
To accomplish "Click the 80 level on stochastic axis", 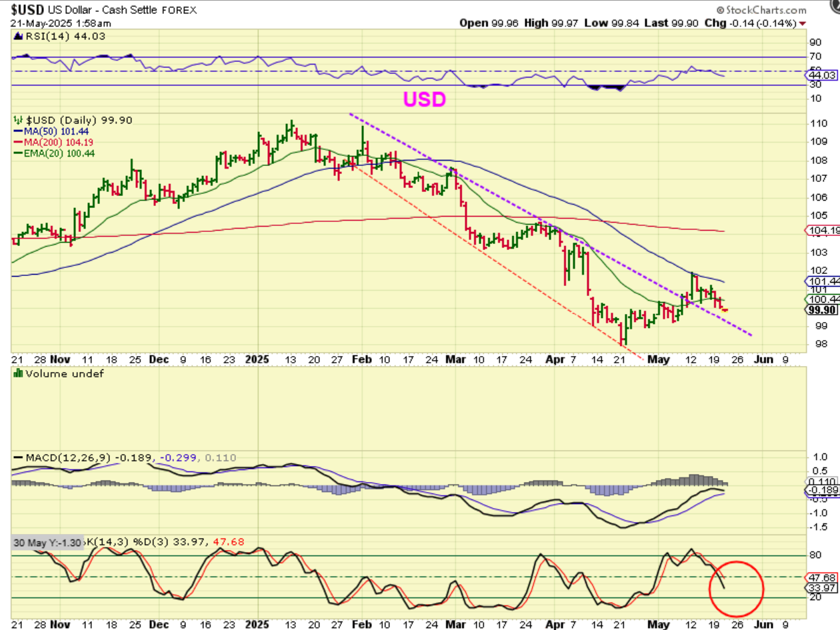I will pos(816,555).
